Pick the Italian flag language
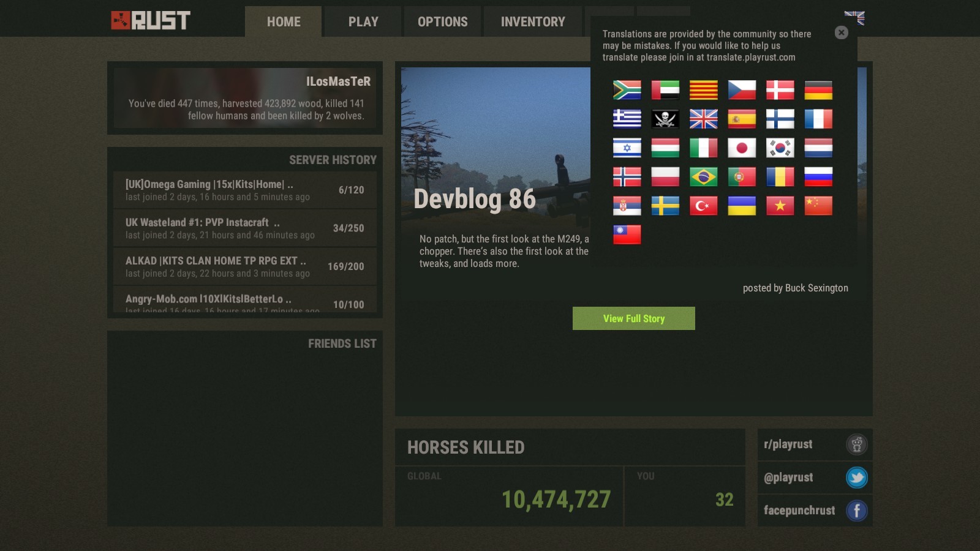Screen dimensions: 980x551 [x=704, y=148]
